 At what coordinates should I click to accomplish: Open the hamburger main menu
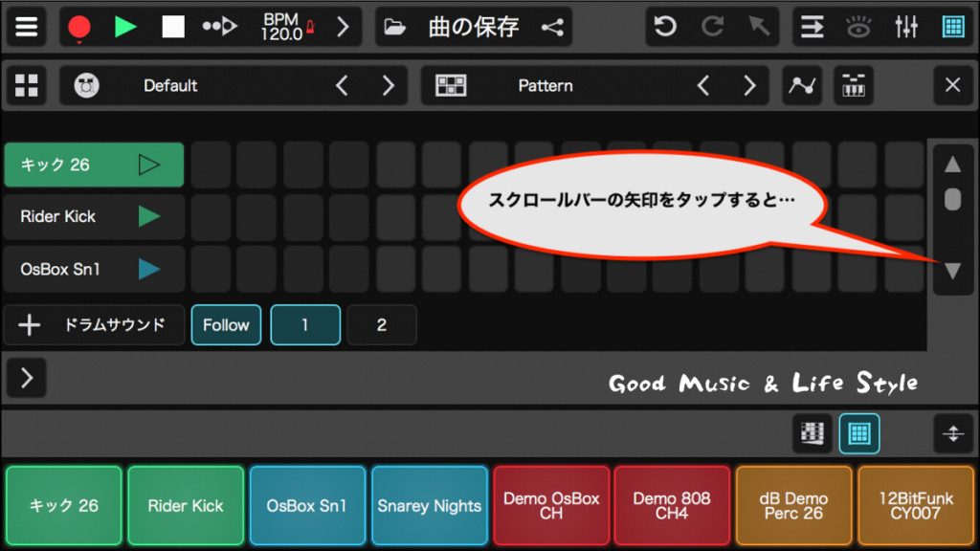pos(26,27)
